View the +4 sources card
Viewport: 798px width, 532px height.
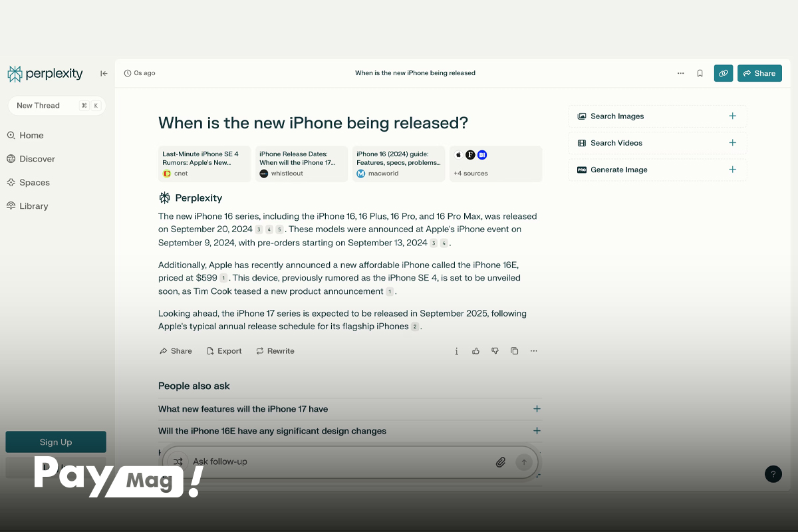click(x=496, y=164)
